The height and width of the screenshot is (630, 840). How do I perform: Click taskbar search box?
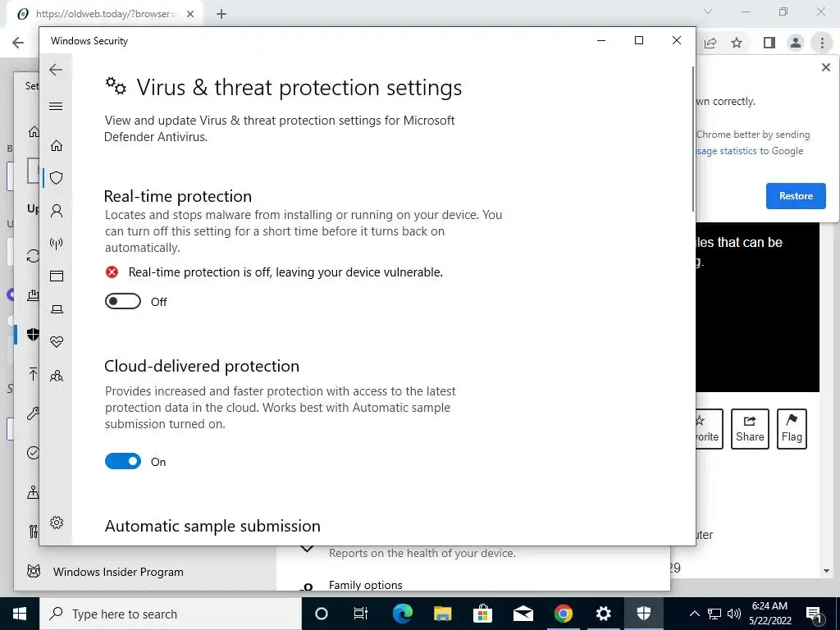171,614
